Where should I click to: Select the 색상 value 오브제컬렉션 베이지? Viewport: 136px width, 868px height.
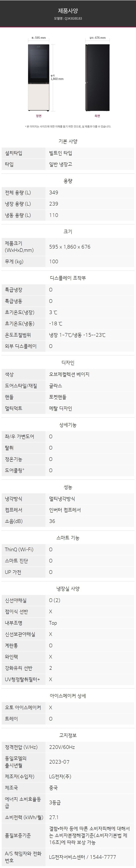pos(69,374)
